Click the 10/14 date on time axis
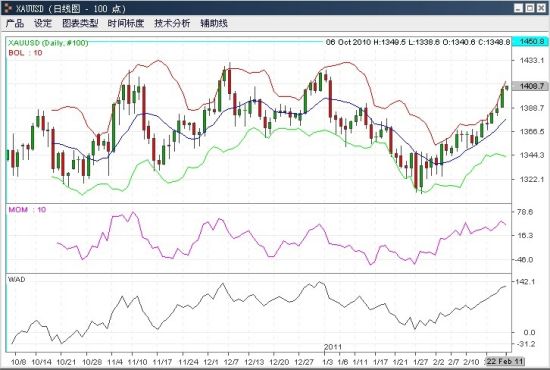Viewport: 550px width, 370px height. (41, 362)
